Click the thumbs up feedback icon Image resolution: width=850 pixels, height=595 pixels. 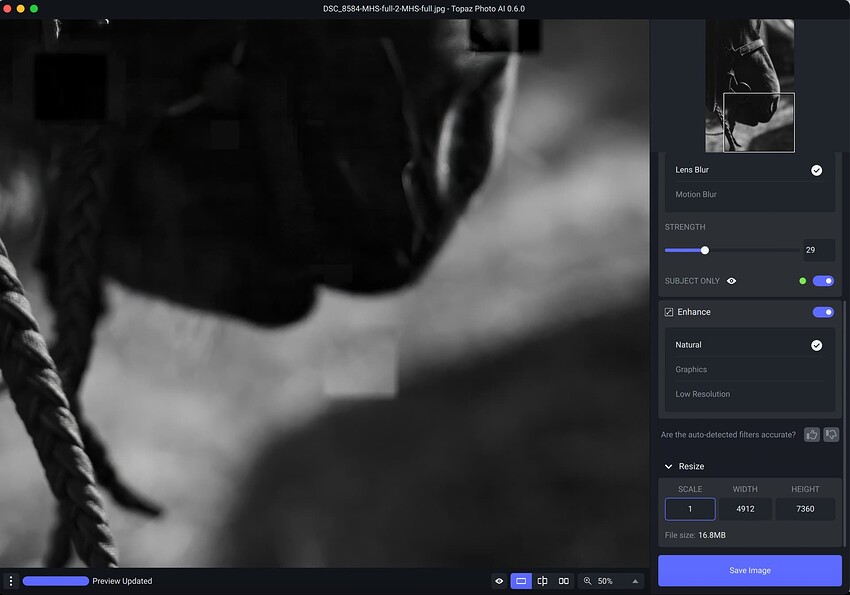tap(811, 434)
